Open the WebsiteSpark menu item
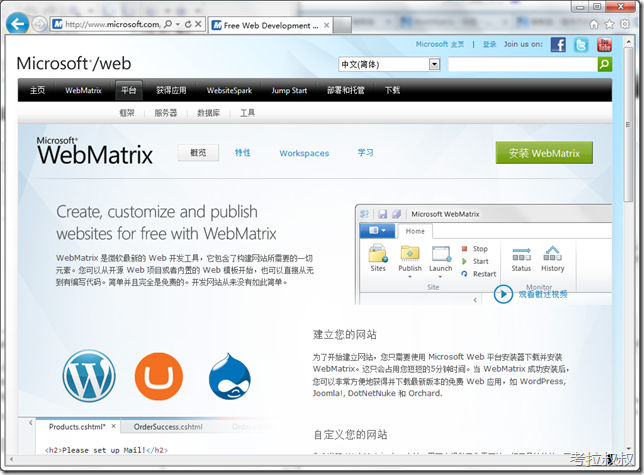This screenshot has height=475, width=644. click(229, 90)
